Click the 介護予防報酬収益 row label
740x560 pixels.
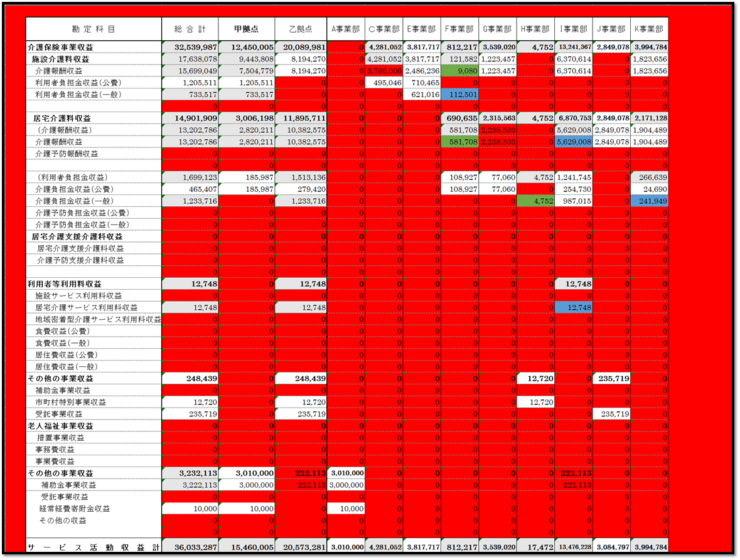[x=67, y=154]
